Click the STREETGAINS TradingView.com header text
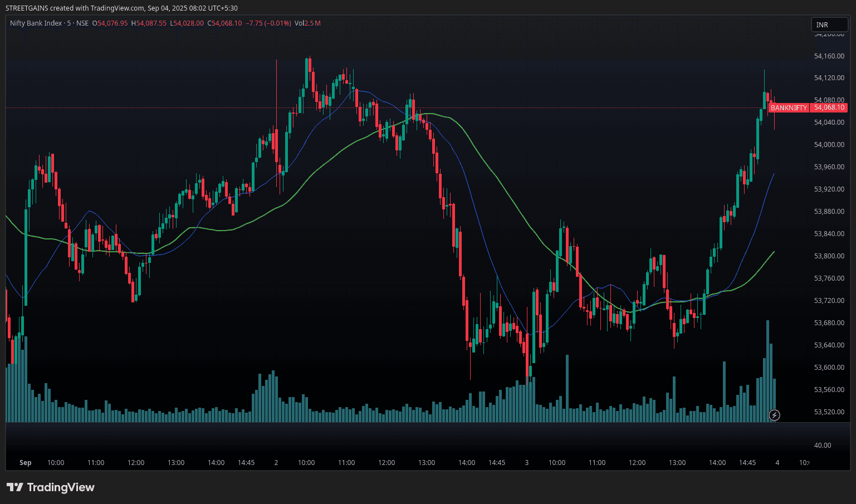Screen dimensions: 856x504 [x=121, y=8]
